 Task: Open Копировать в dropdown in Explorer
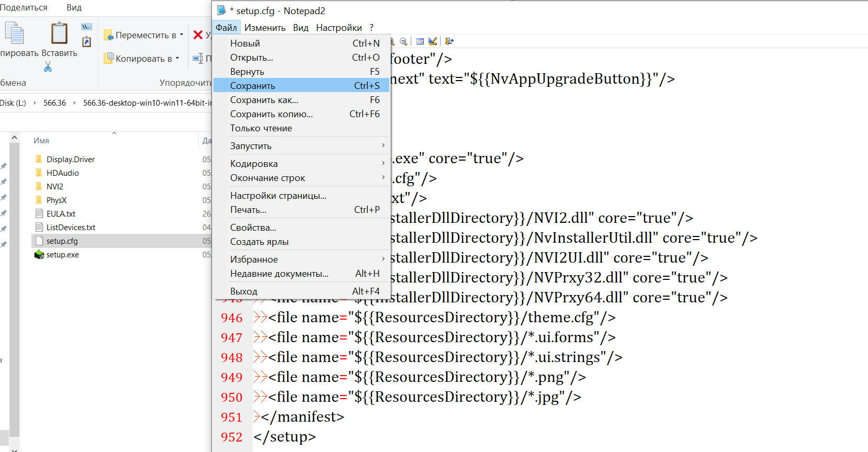[142, 59]
